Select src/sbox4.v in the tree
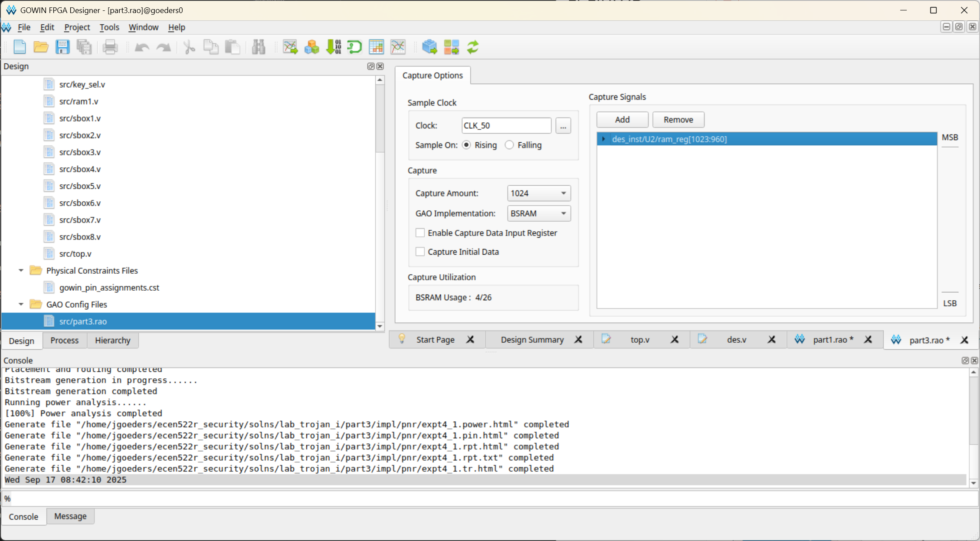The image size is (980, 541). [x=80, y=169]
